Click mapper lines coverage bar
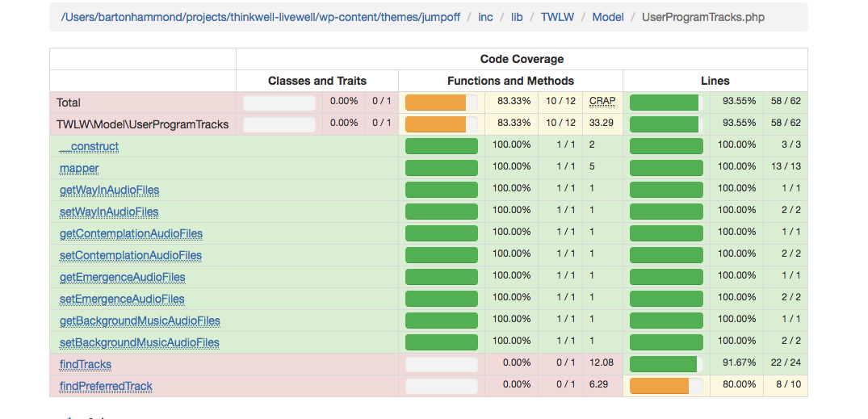 666,168
